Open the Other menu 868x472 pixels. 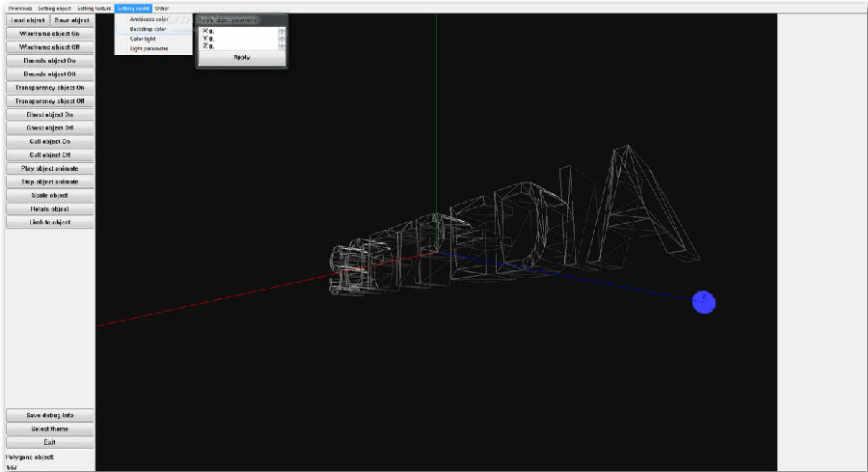(x=162, y=9)
